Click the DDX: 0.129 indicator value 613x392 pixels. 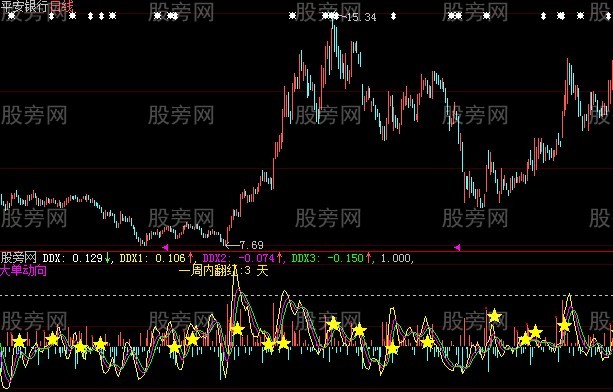click(72, 258)
